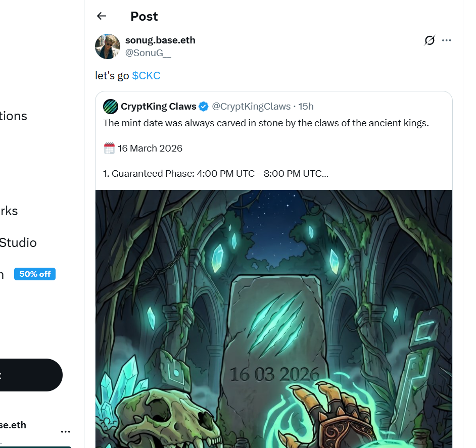
Task: Click the calendar emoji beside 16 March 2026
Action: tap(109, 148)
